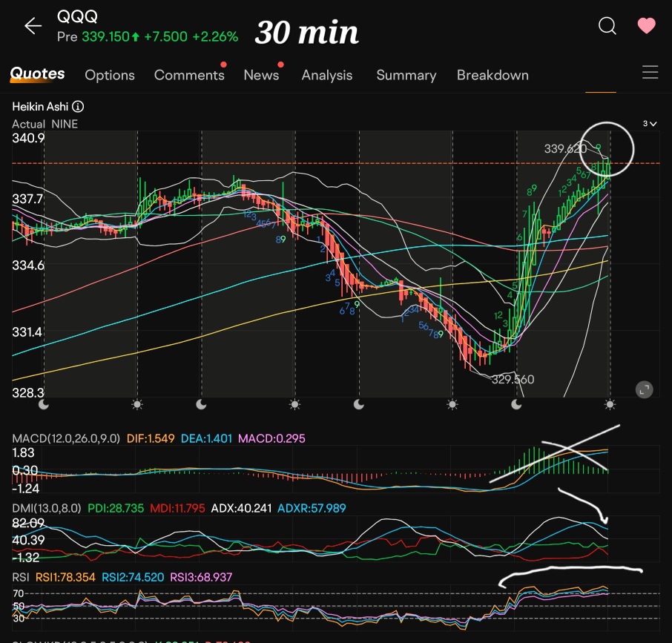This screenshot has height=643, width=672.
Task: Click the 329.560 low price marker
Action: [x=513, y=379]
